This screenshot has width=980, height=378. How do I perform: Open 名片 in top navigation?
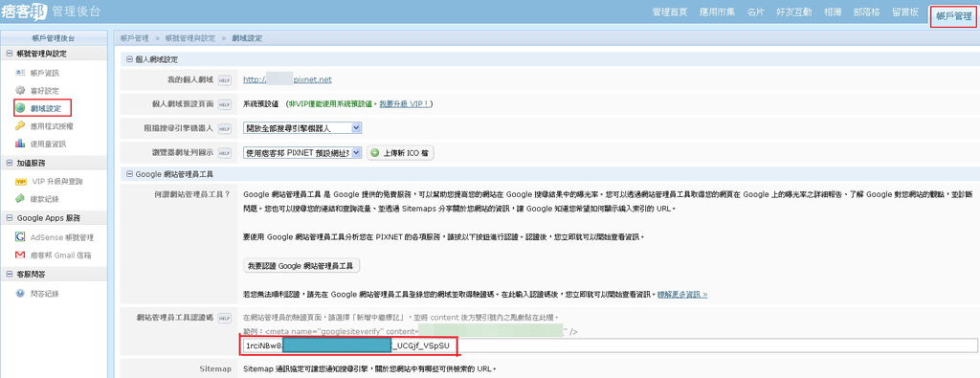(x=756, y=11)
